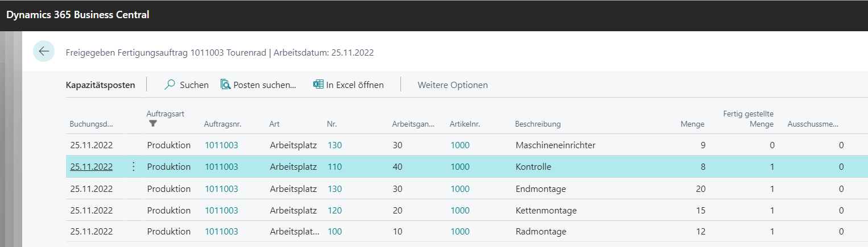The width and height of the screenshot is (868, 247).
Task: Open Weitere Optionen menu
Action: (453, 85)
